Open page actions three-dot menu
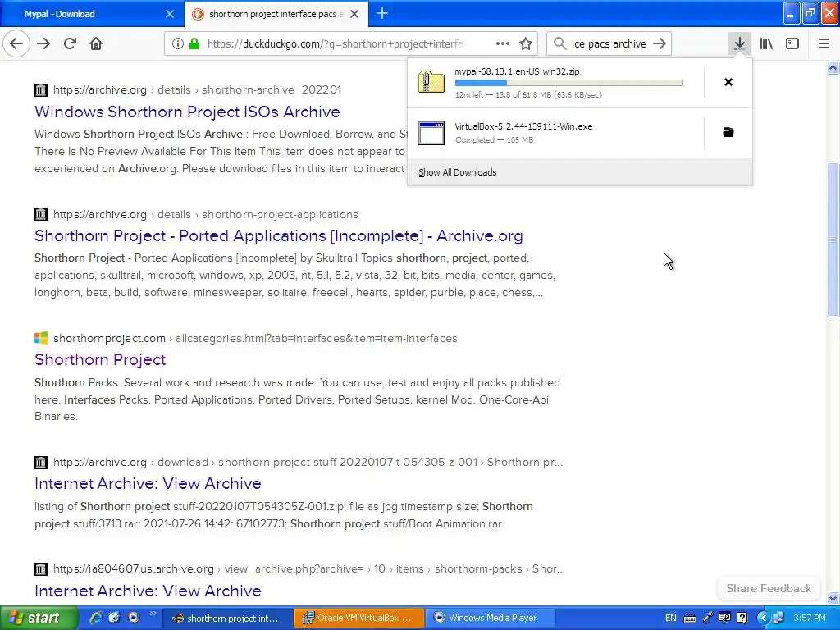This screenshot has width=840, height=630. 503,43
